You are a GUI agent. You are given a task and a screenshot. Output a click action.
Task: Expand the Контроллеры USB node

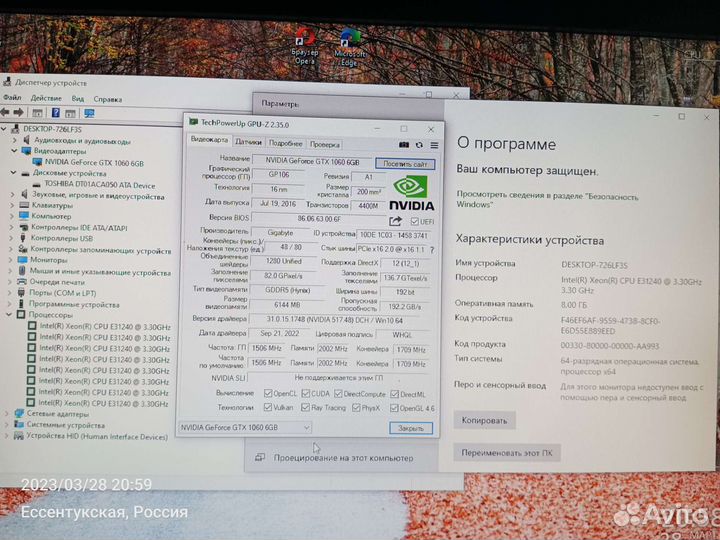pos(12,238)
